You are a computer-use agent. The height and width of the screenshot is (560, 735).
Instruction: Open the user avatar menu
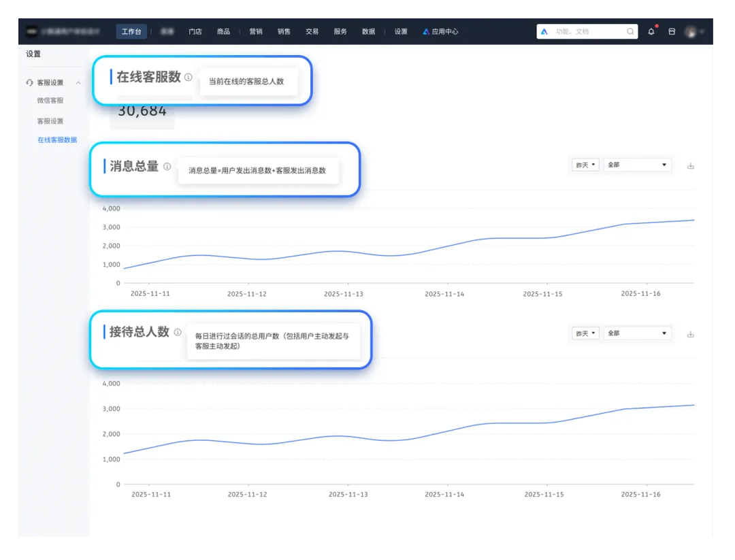pos(693,32)
